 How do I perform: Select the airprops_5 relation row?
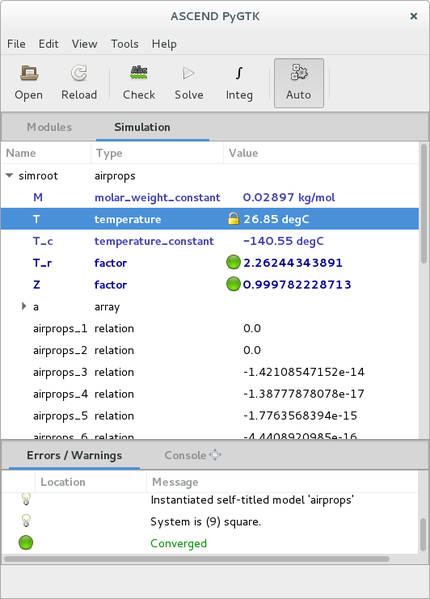tap(210, 415)
